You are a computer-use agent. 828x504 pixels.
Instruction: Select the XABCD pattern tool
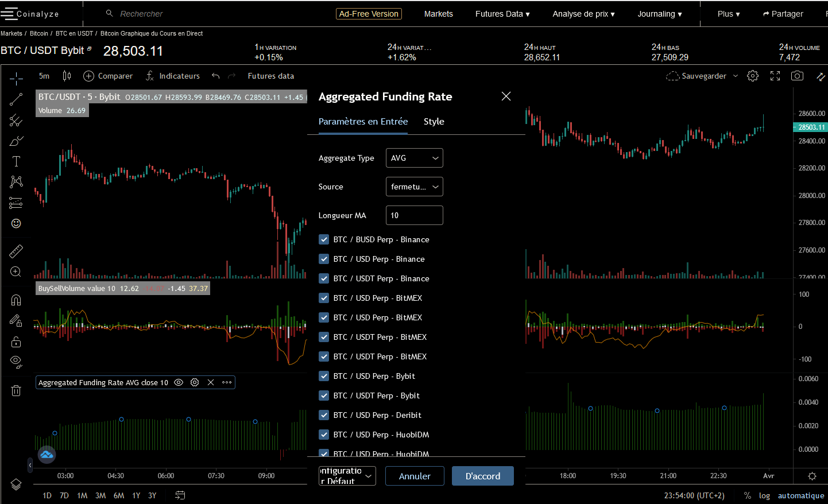click(16, 182)
